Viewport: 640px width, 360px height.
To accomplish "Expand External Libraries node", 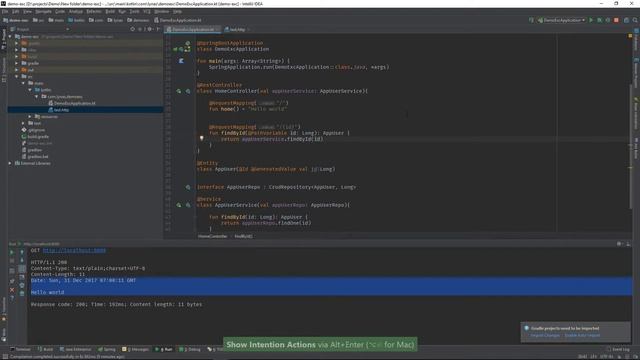I will (11, 163).
